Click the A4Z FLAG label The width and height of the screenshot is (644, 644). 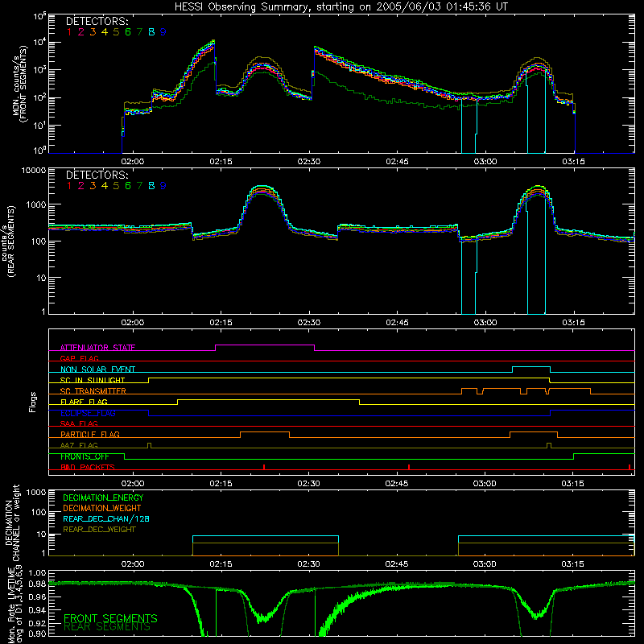click(x=79, y=445)
